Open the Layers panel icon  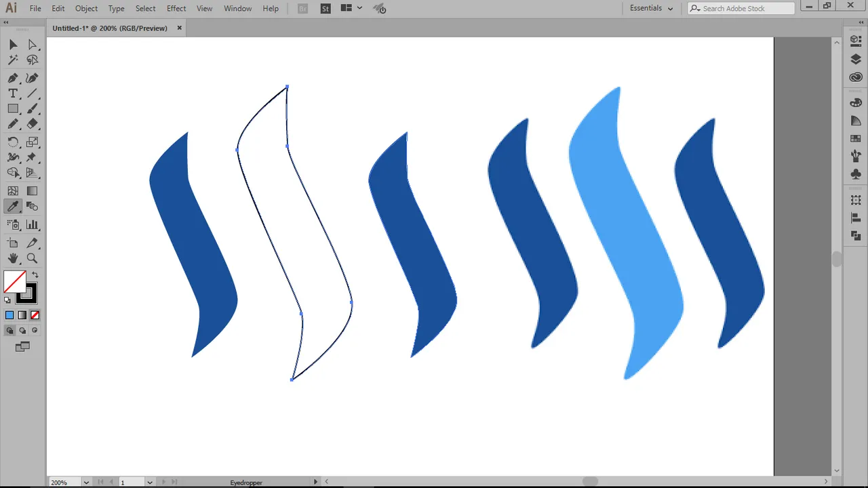[x=856, y=59]
